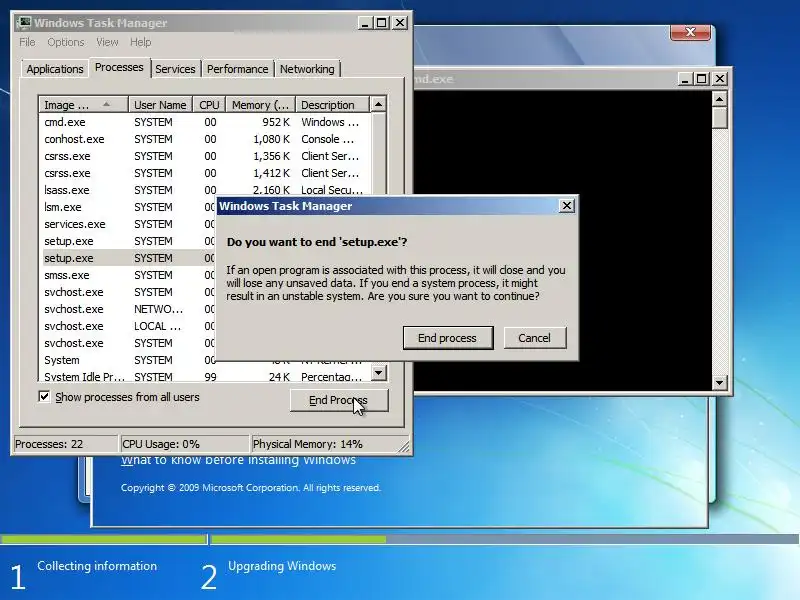Click End Process button in Task Manager

click(x=339, y=400)
